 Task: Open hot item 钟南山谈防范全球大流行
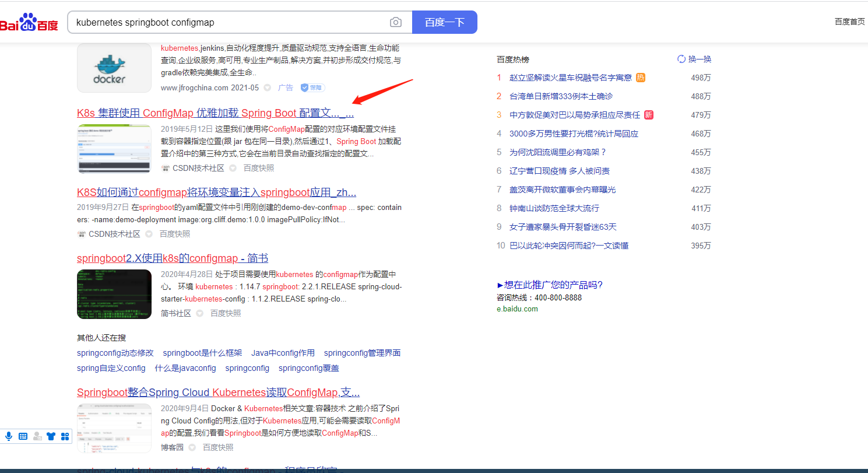click(554, 208)
